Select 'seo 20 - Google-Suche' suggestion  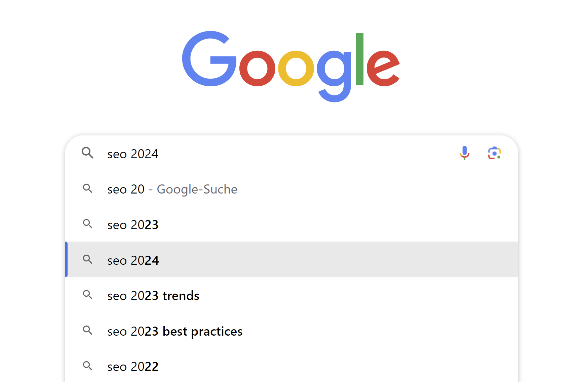(x=172, y=189)
